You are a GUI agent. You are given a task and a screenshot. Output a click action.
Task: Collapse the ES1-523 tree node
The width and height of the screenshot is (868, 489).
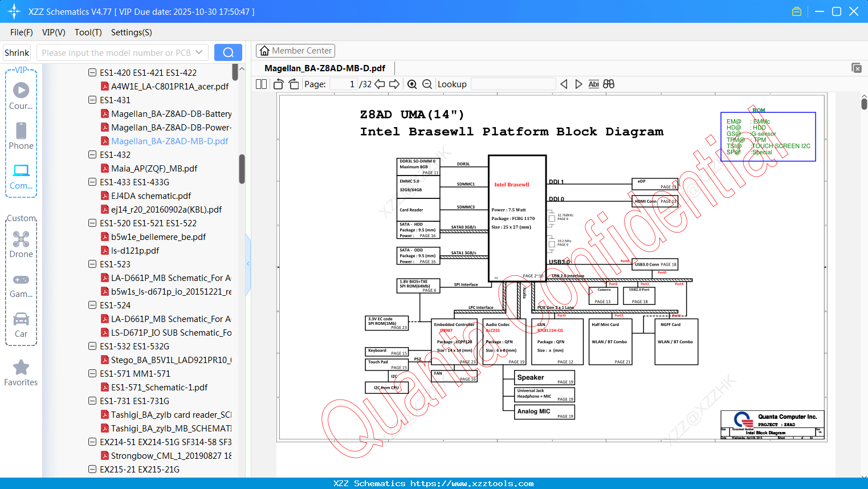[x=92, y=264]
